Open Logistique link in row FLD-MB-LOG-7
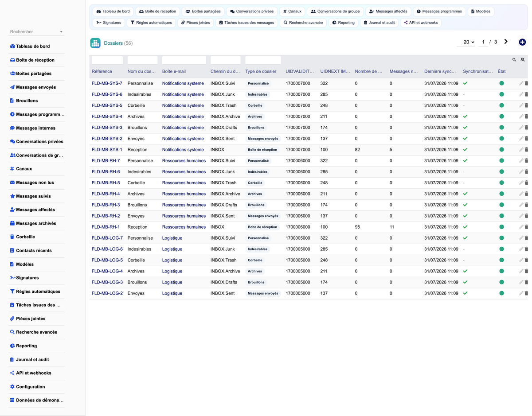The height and width of the screenshot is (416, 532). (172, 238)
